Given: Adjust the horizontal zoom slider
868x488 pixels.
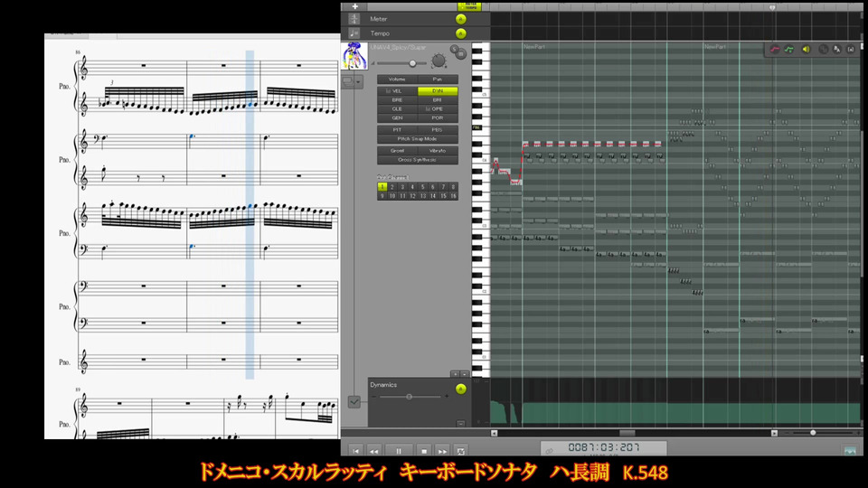Looking at the screenshot, I should pyautogui.click(x=813, y=433).
